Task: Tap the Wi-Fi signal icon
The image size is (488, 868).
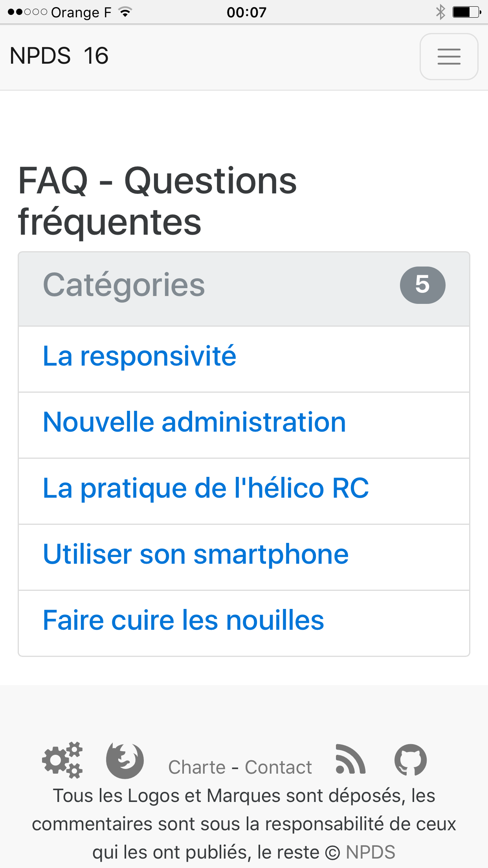Action: 125,12
